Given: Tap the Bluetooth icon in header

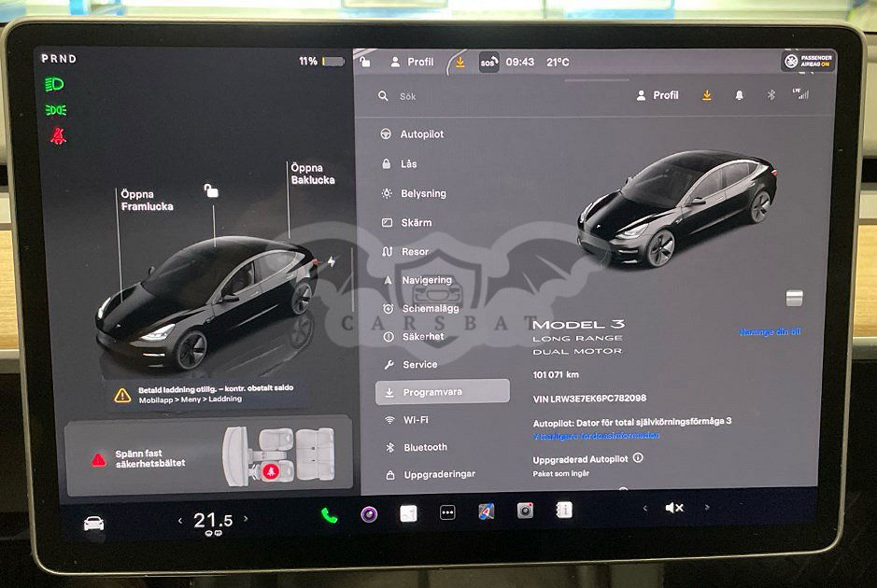Looking at the screenshot, I should [x=771, y=95].
